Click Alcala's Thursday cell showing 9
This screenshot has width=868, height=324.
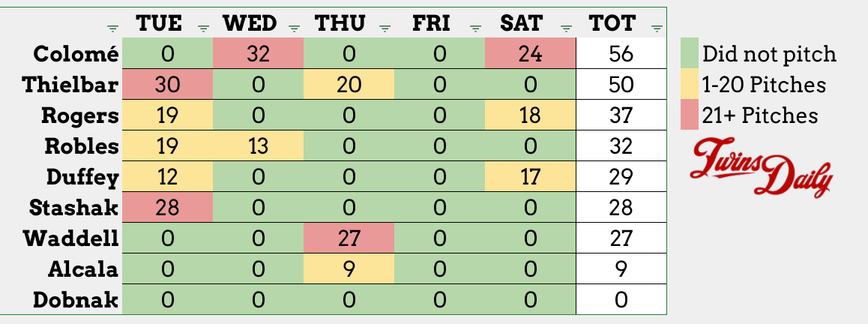click(x=348, y=269)
